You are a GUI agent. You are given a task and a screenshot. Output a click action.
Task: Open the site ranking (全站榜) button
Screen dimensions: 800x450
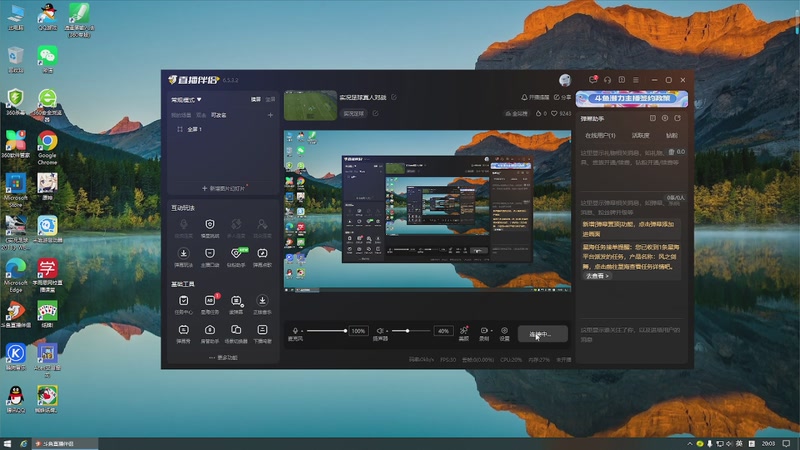516,113
